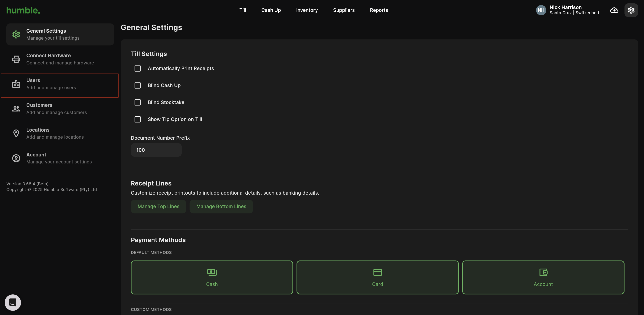Open the Inventory section
Image resolution: width=644 pixels, height=315 pixels.
[x=307, y=10]
